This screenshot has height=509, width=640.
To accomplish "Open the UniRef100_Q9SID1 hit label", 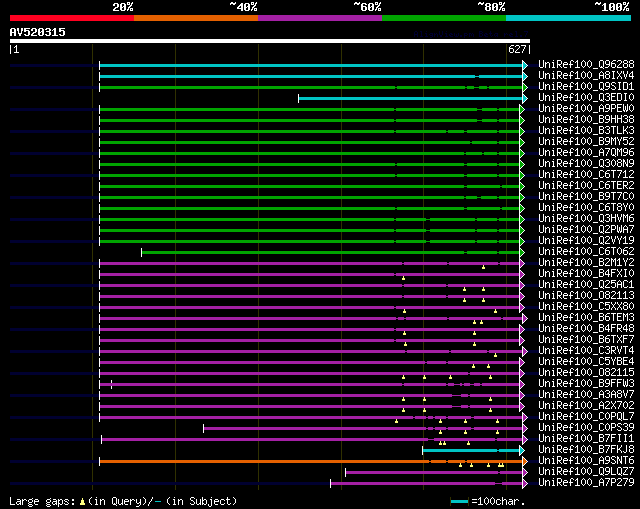I will (586, 87).
